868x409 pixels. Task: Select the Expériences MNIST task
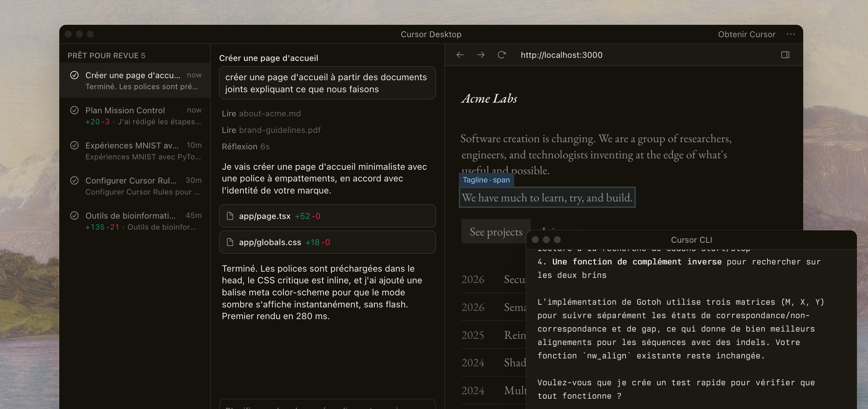tap(135, 151)
